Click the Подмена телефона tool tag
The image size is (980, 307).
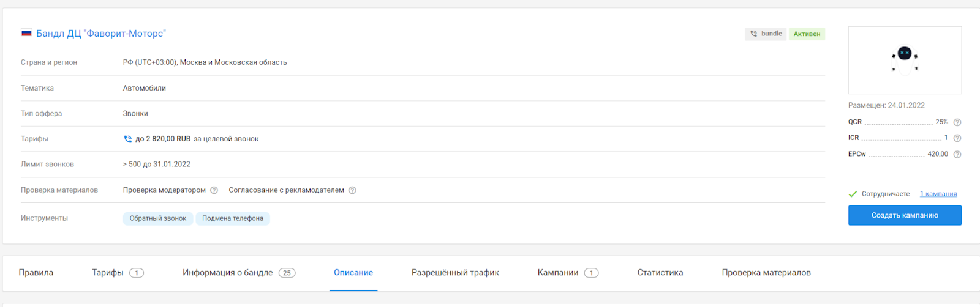[233, 218]
